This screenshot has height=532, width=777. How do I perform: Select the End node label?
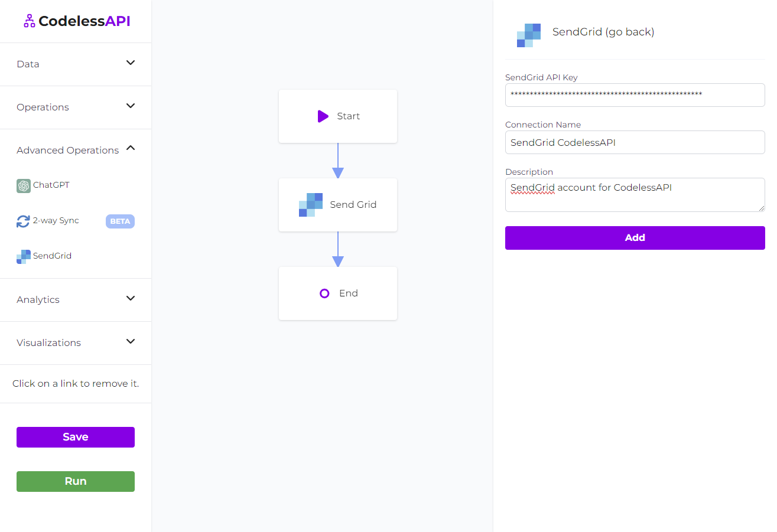point(349,293)
